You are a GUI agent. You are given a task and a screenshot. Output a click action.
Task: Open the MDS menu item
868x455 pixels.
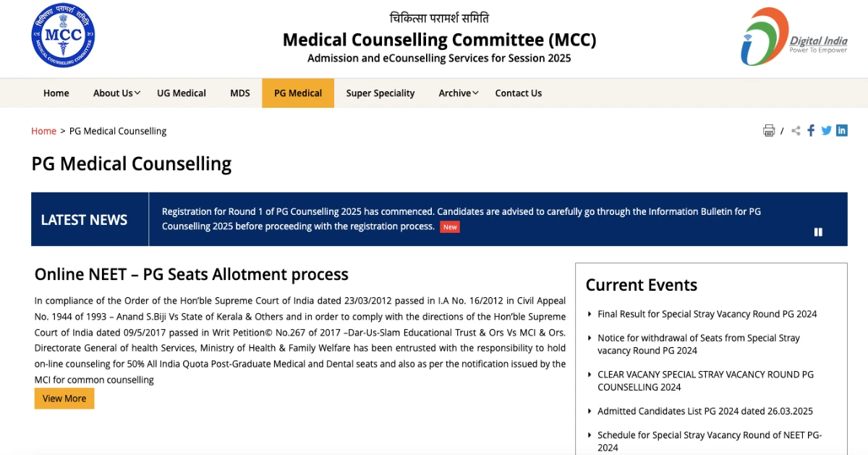coord(240,93)
